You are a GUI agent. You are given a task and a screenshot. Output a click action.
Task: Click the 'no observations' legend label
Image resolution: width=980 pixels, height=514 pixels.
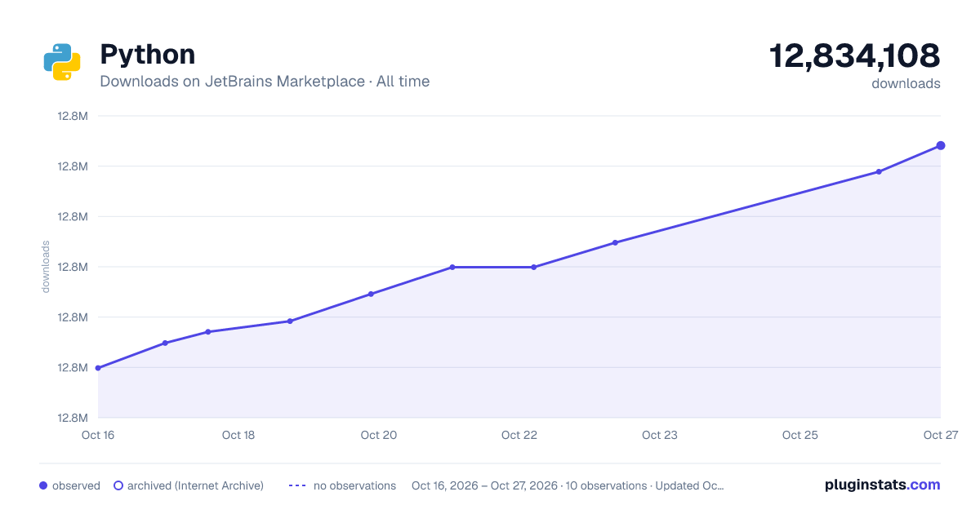[354, 485]
